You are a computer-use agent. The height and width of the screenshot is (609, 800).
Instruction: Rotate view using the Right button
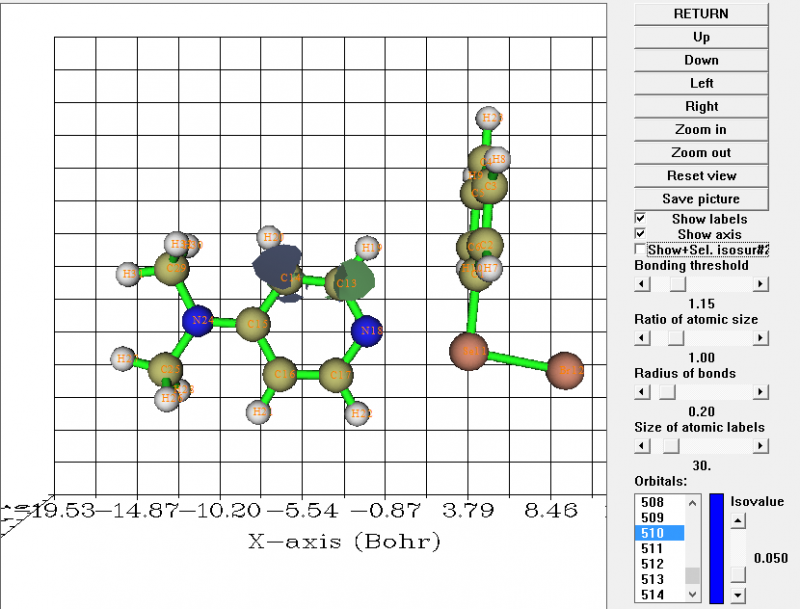pyautogui.click(x=701, y=107)
